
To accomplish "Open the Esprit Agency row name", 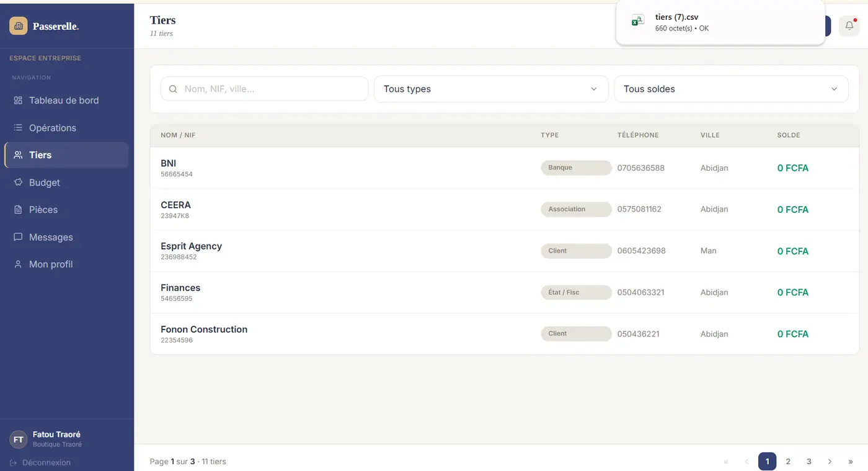I will point(191,246).
